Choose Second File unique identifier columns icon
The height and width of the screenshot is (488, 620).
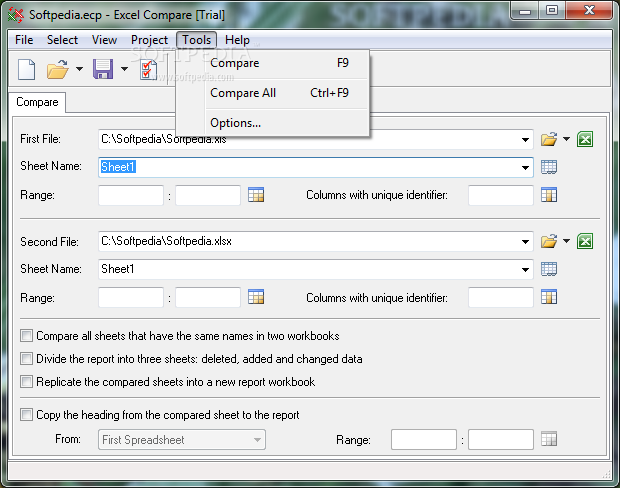tap(549, 297)
